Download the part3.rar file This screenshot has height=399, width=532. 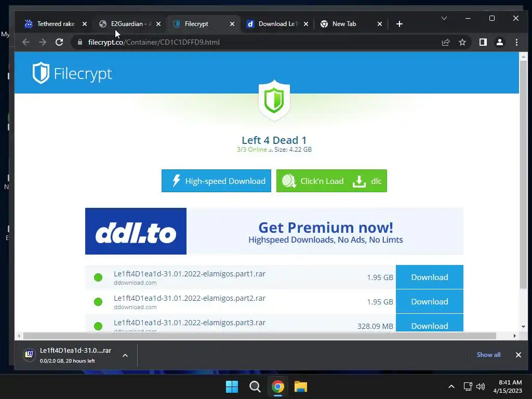tap(429, 323)
